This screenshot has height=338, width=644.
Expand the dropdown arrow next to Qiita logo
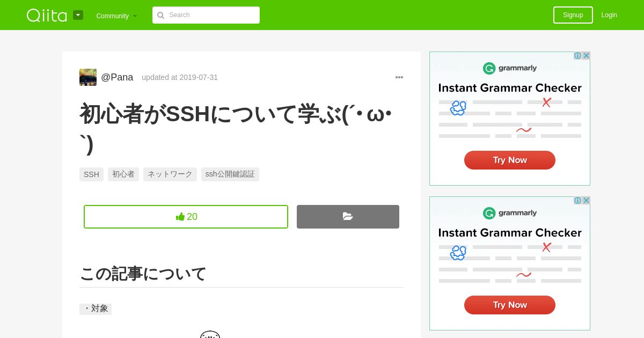pos(78,15)
